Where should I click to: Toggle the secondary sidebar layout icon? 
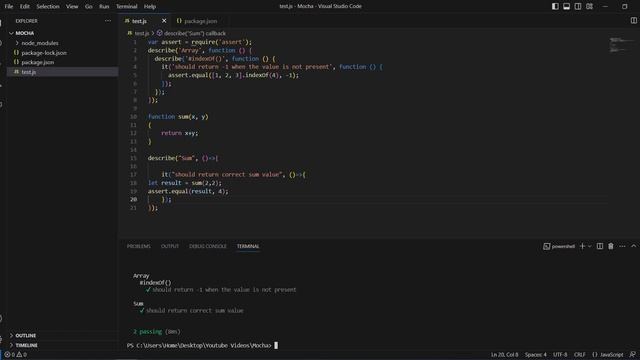578,6
